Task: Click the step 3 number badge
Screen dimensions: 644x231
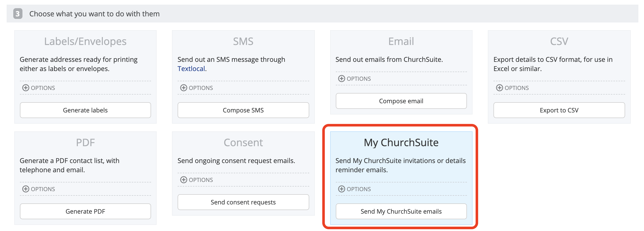Action: pos(18,14)
